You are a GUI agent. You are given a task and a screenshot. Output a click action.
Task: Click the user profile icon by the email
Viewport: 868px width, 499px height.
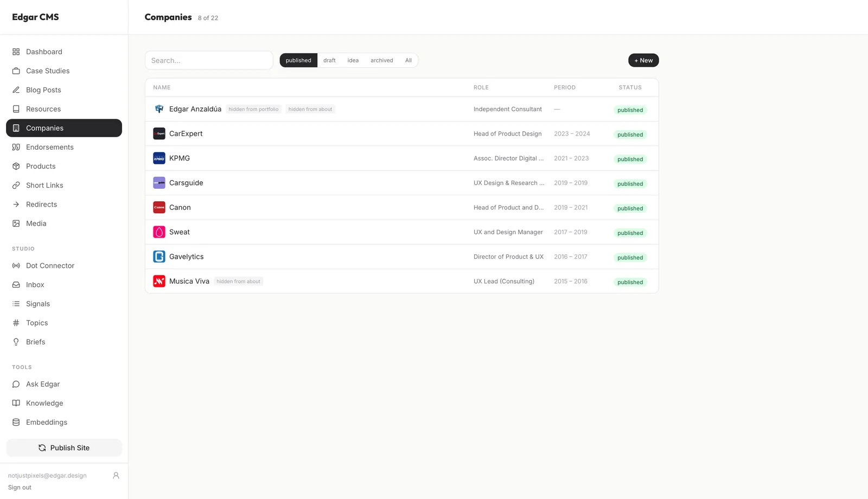tap(116, 476)
